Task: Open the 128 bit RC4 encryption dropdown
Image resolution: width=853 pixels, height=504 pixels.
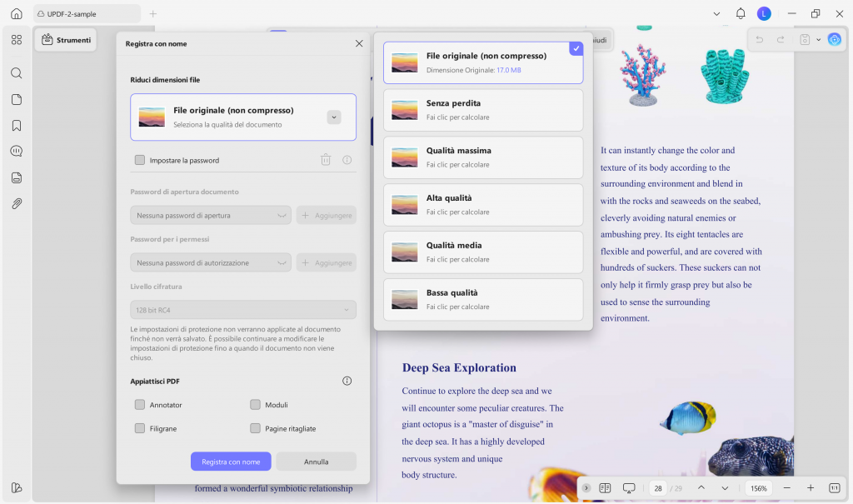Action: coord(243,310)
